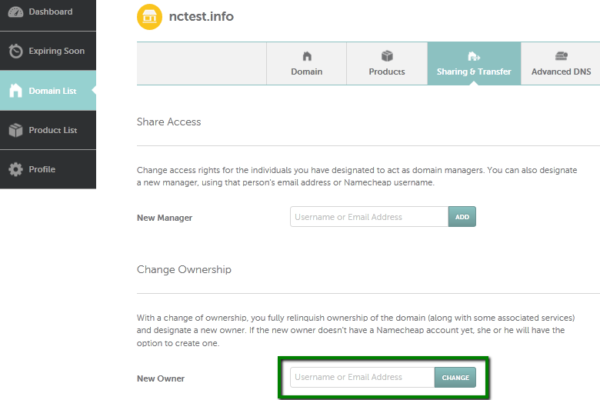Switch to the Products tab
Image resolution: width=600 pixels, height=400 pixels.
[x=387, y=64]
